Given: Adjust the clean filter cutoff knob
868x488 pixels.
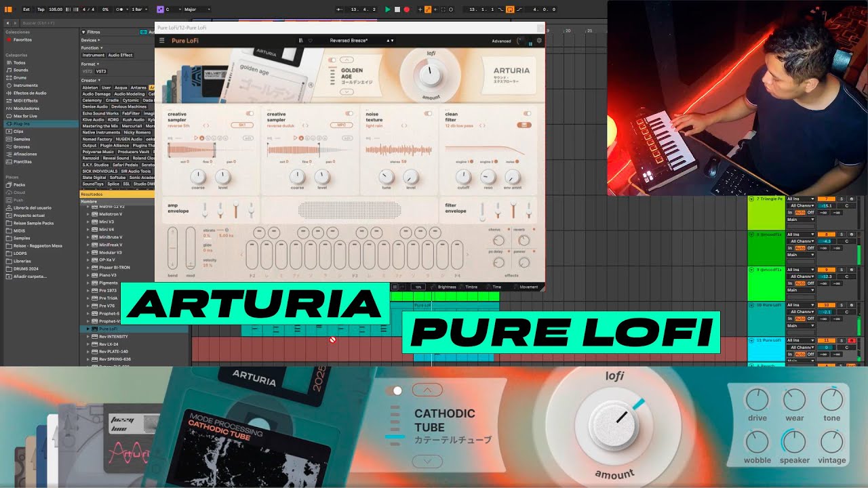Looking at the screenshot, I should click(463, 177).
